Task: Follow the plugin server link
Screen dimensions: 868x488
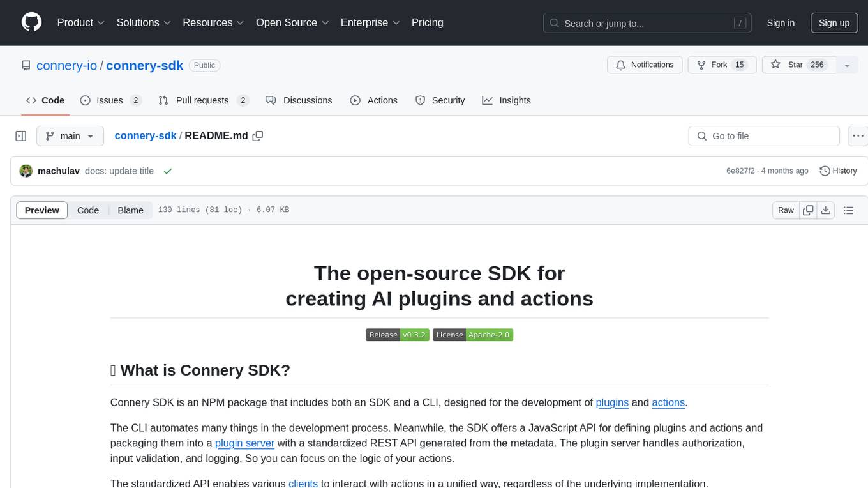Action: pyautogui.click(x=244, y=443)
